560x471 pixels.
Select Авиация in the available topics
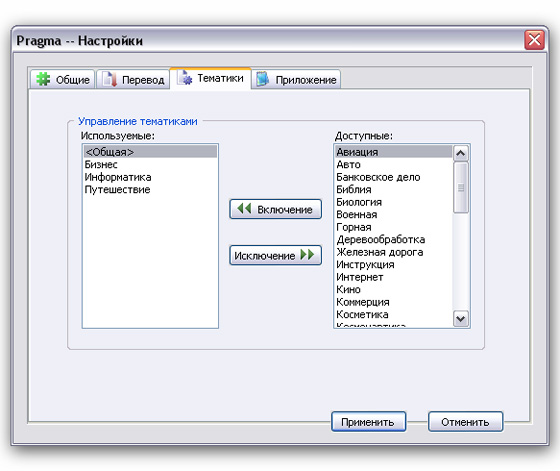[394, 152]
